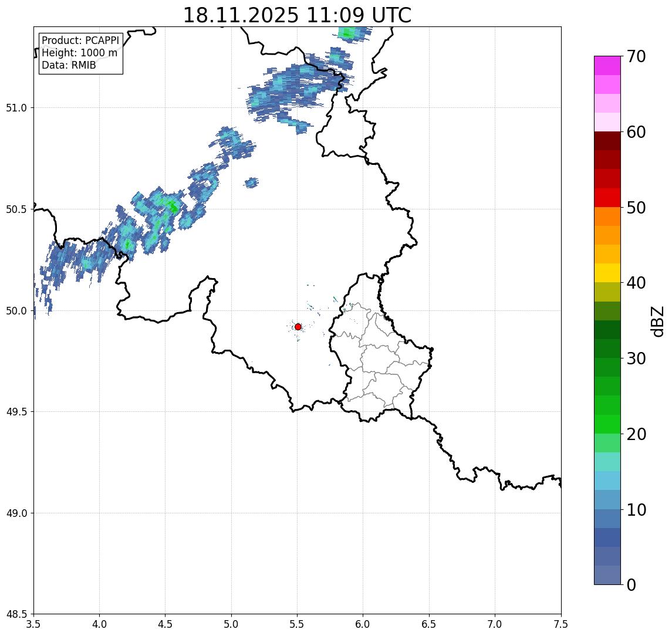Click the colorbar tick label 70
Viewport: 672px width, 636px height.
(636, 56)
